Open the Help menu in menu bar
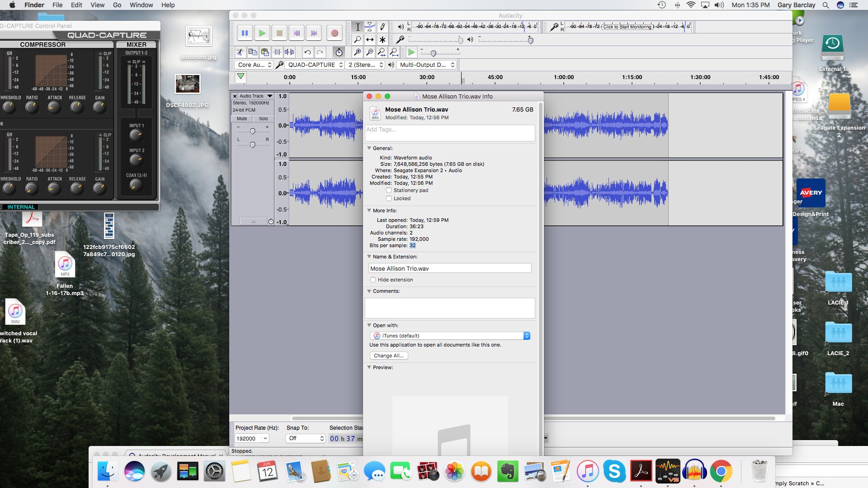This screenshot has width=868, height=488. [x=168, y=5]
